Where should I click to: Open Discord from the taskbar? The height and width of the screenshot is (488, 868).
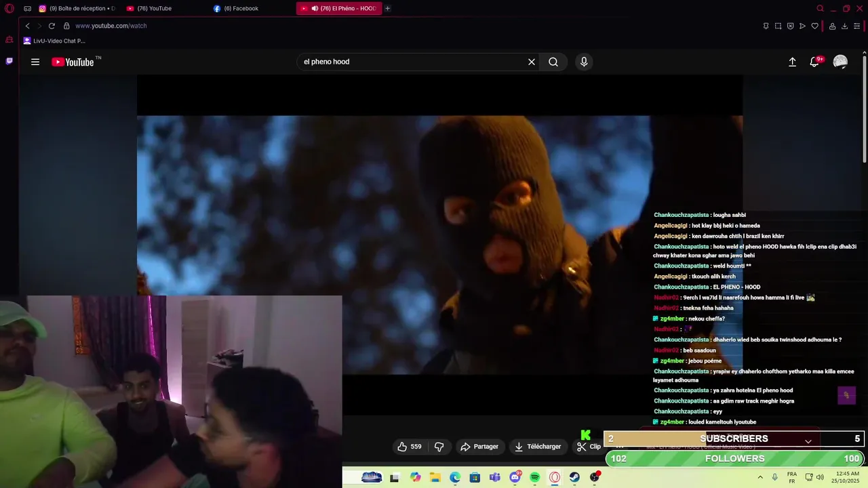coord(515,477)
